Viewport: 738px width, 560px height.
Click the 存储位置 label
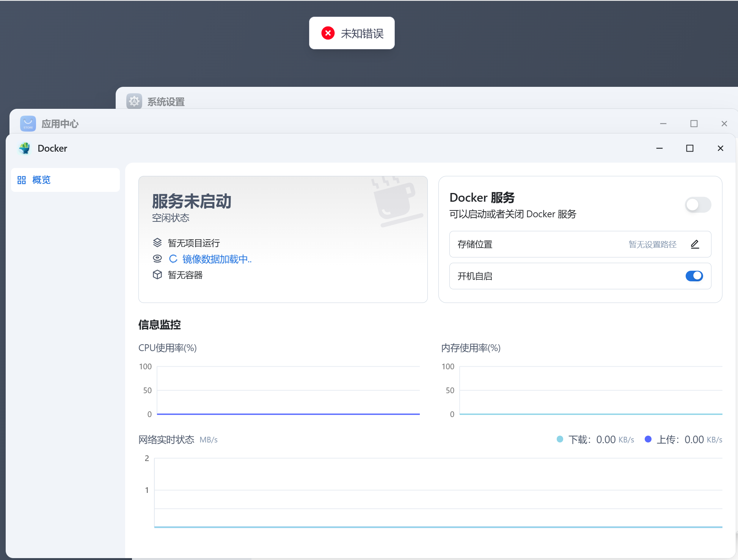475,244
